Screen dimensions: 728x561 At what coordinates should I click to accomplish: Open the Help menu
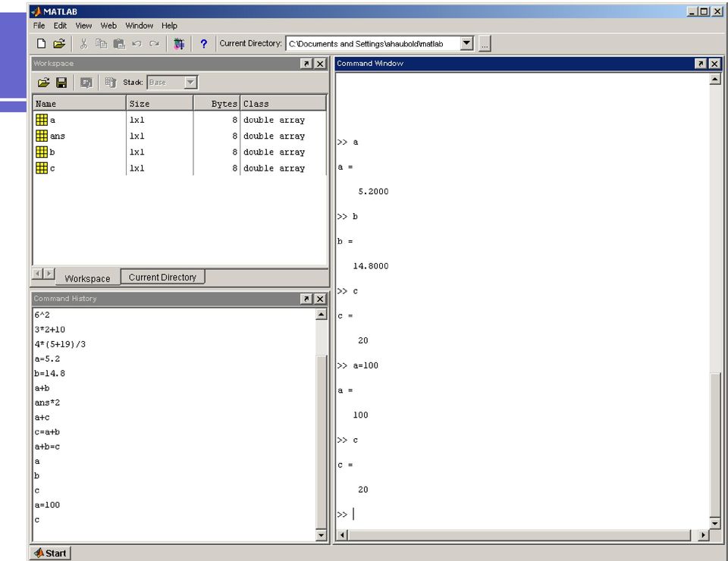pos(169,26)
